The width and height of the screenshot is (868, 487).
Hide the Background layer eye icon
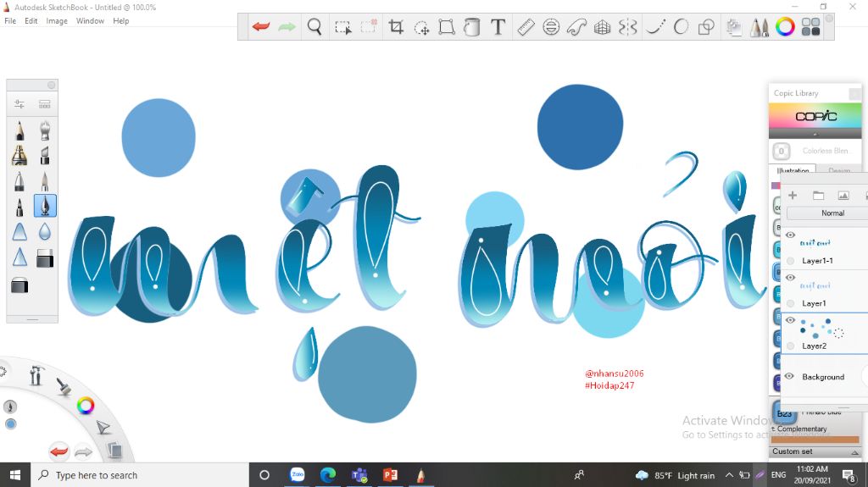coord(789,376)
